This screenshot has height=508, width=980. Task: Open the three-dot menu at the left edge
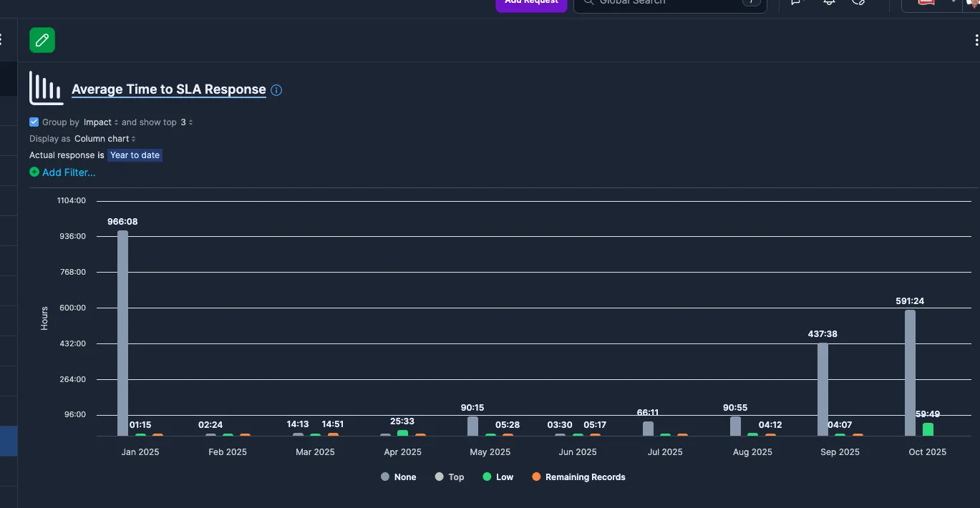click(x=1, y=39)
